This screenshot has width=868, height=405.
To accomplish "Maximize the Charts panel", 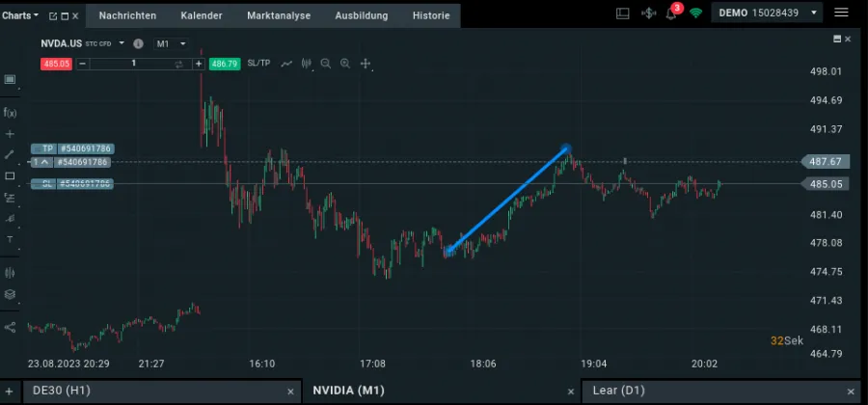I will pyautogui.click(x=65, y=16).
